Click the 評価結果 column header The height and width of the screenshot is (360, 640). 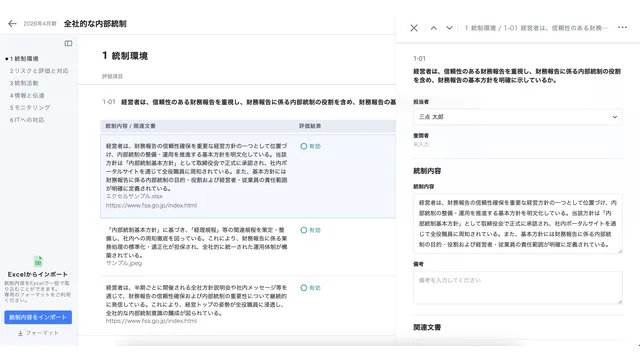(310, 126)
